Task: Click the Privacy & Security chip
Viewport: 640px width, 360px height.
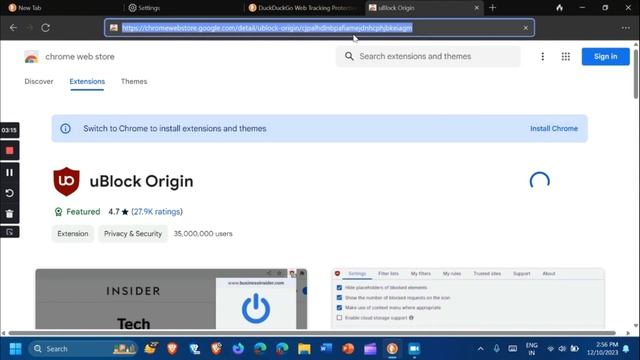Action: click(x=133, y=234)
